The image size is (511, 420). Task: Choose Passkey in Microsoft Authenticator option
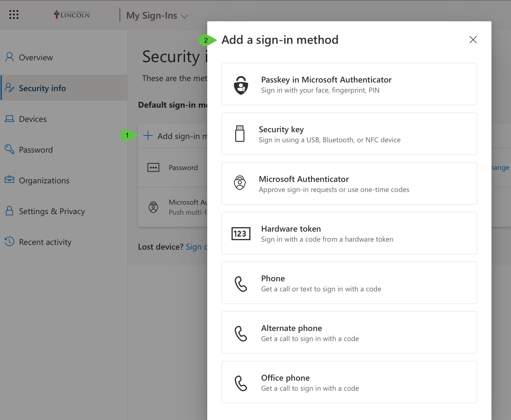349,84
